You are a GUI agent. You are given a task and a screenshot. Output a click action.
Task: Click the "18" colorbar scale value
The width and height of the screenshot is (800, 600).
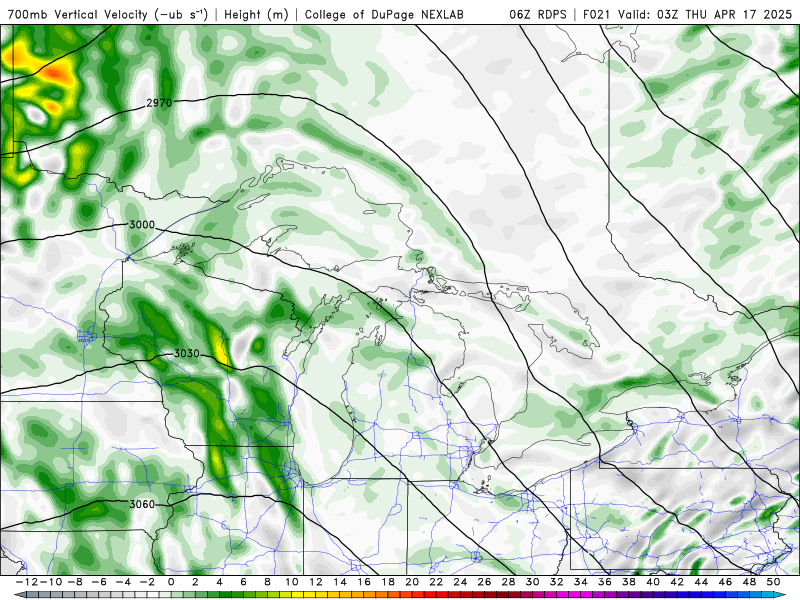(388, 582)
